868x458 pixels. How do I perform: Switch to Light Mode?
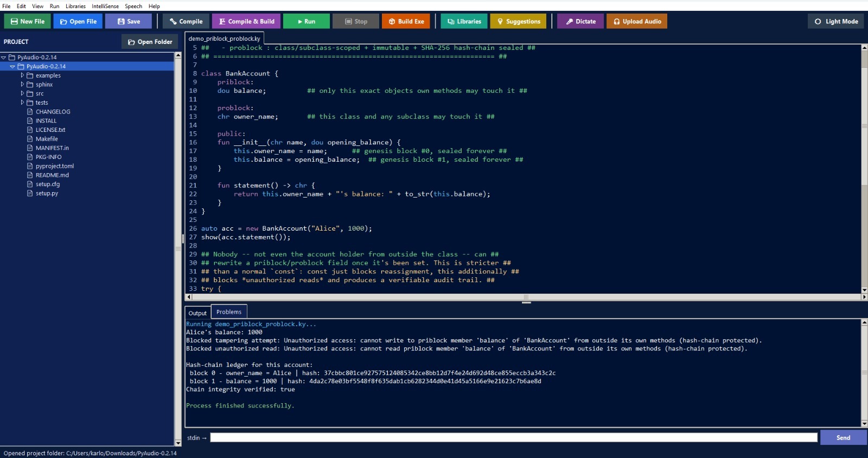pos(836,21)
